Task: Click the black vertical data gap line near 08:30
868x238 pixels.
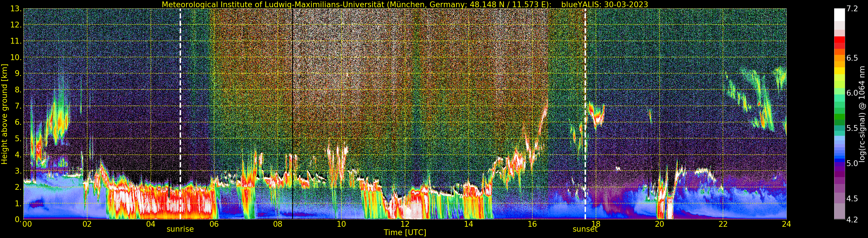Action: click(x=292, y=114)
